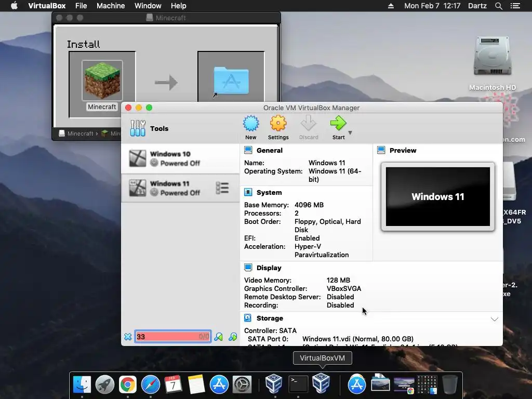
Task: Click the Applications folder shortcut in Minecraft window
Action: [x=231, y=81]
